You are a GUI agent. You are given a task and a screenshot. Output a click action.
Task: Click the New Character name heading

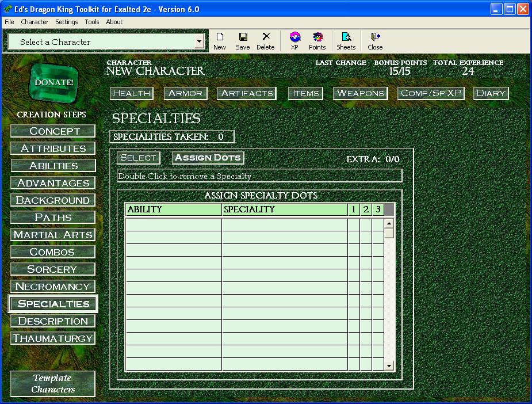[x=155, y=71]
